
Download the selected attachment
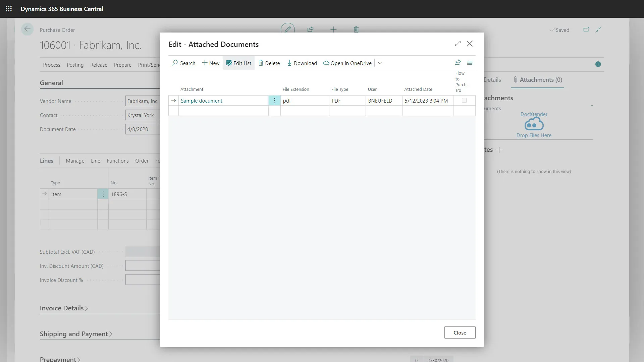pos(302,63)
